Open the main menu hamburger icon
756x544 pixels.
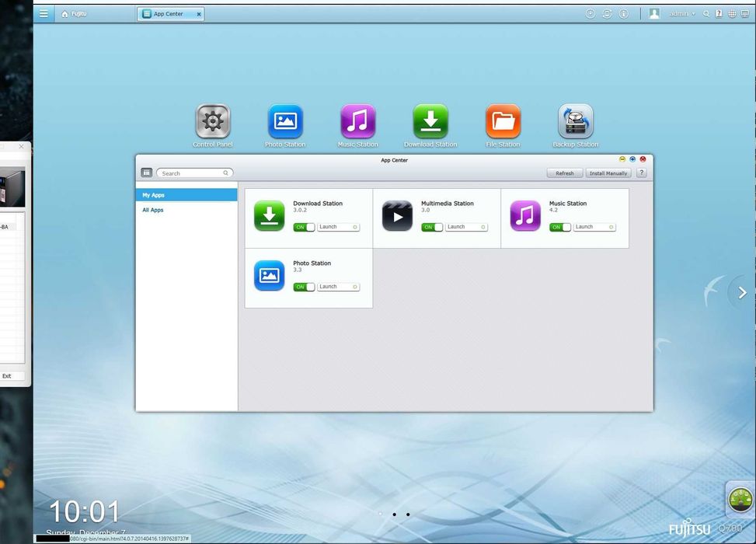pos(44,13)
